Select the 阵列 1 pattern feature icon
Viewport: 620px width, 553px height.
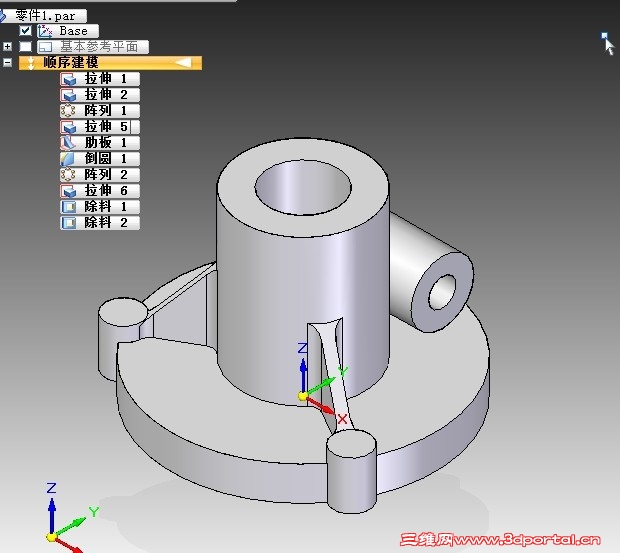(68, 111)
